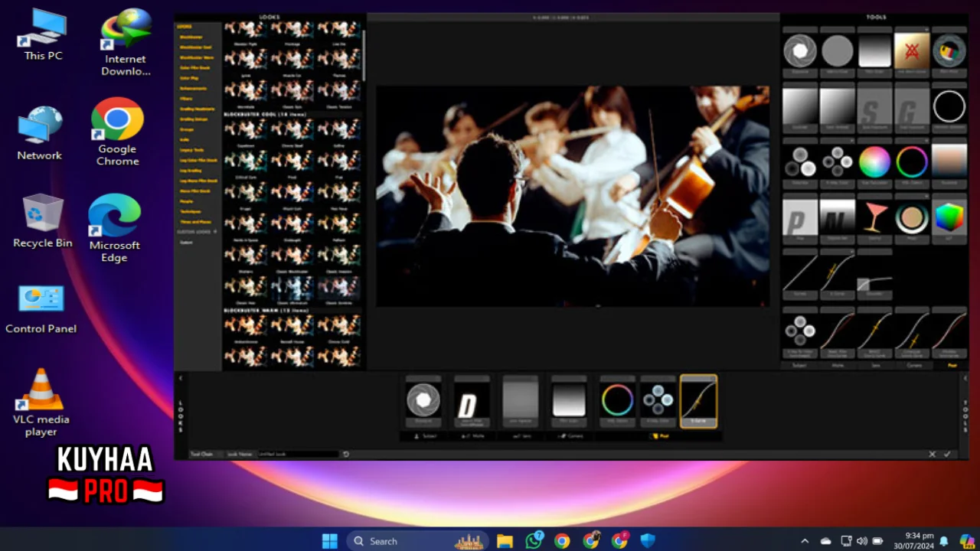The height and width of the screenshot is (551, 980).
Task: Click the Tool Chain button
Action: click(x=201, y=454)
